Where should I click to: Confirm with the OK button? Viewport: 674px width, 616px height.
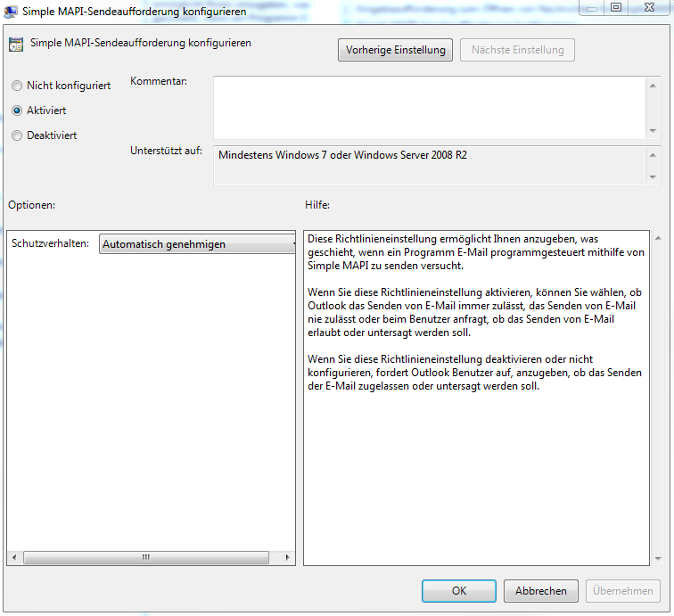click(x=458, y=591)
